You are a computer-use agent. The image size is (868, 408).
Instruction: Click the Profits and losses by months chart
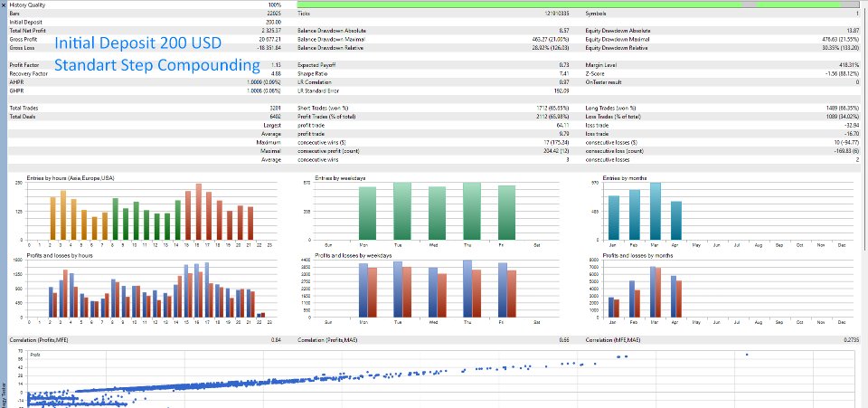click(x=723, y=289)
